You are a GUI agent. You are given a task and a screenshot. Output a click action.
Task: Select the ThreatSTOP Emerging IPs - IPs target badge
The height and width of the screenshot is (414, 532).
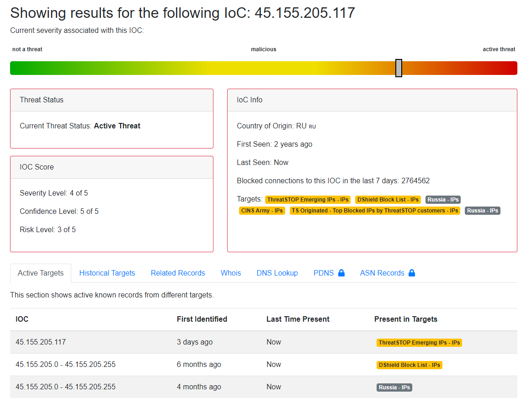coord(308,199)
